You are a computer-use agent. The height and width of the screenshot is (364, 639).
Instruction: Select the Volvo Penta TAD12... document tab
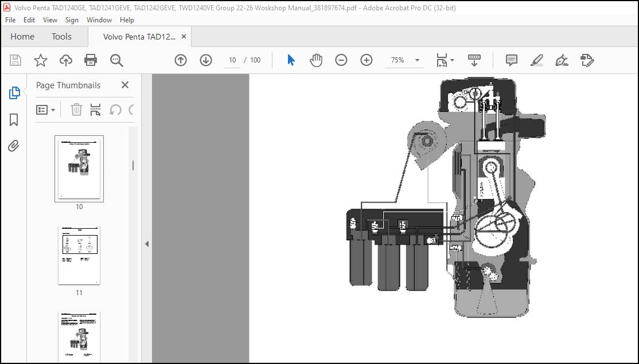(139, 37)
